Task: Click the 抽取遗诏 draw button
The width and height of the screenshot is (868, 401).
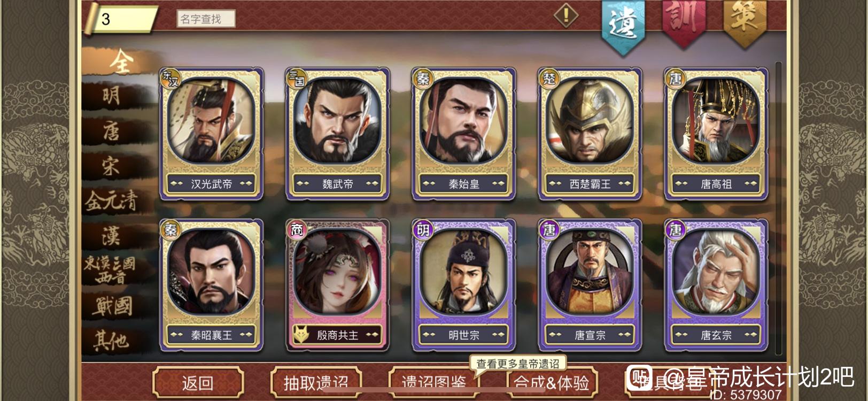Action: tap(316, 382)
